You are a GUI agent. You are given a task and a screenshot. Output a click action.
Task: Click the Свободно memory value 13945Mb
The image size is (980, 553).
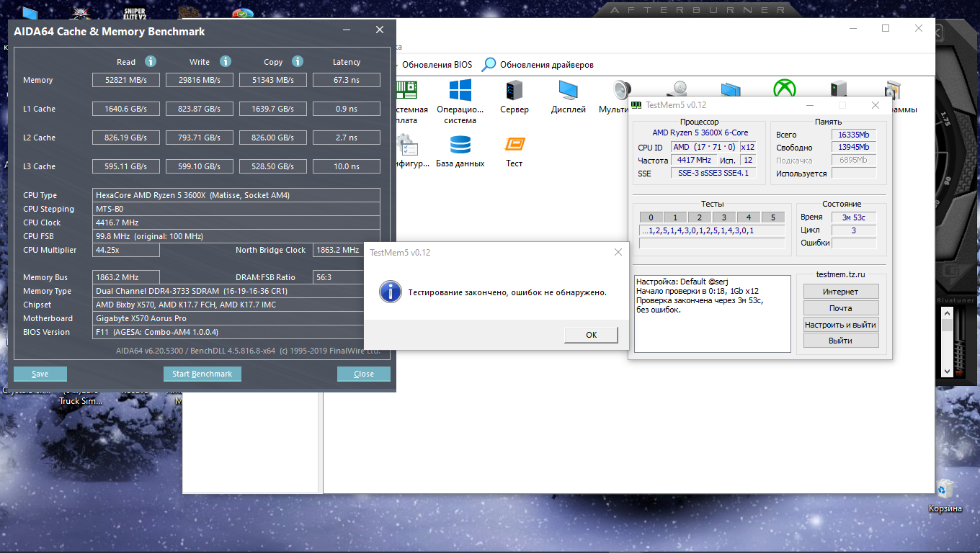coord(854,148)
